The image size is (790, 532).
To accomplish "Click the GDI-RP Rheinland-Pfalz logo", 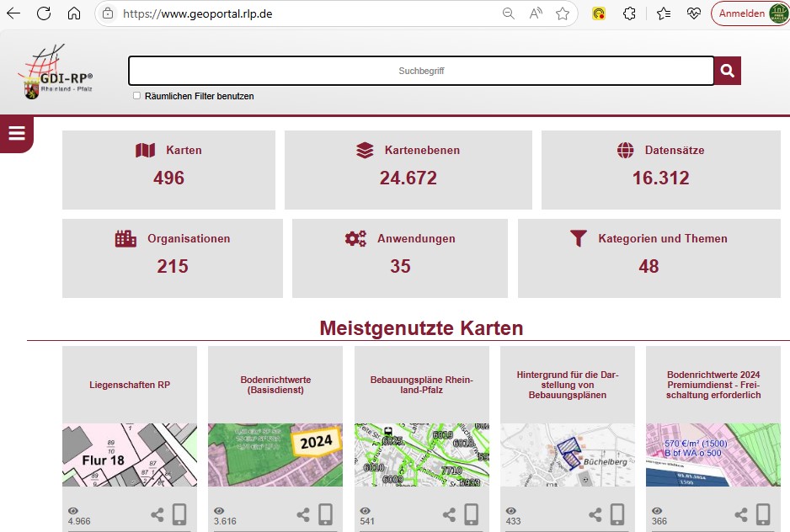I will click(56, 73).
